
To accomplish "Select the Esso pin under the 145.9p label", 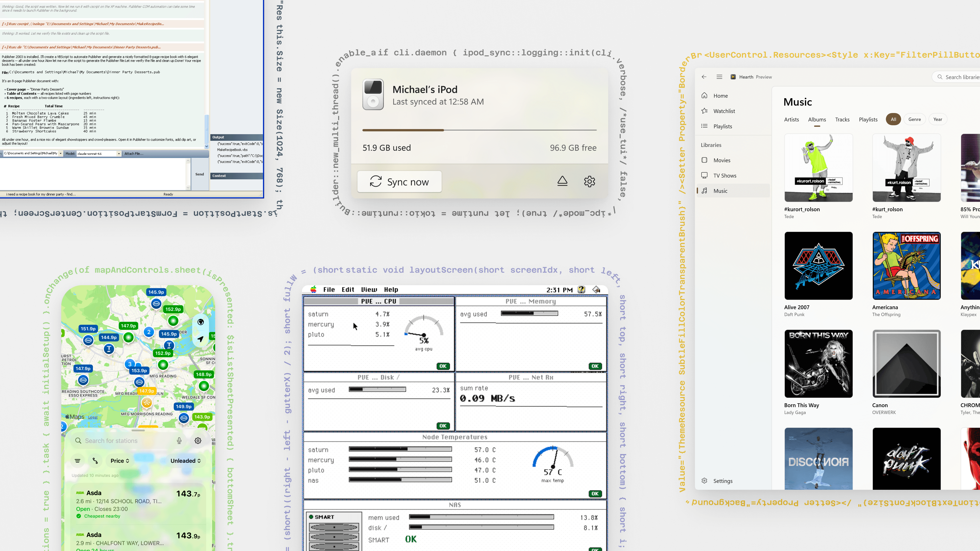I will pyautogui.click(x=156, y=304).
